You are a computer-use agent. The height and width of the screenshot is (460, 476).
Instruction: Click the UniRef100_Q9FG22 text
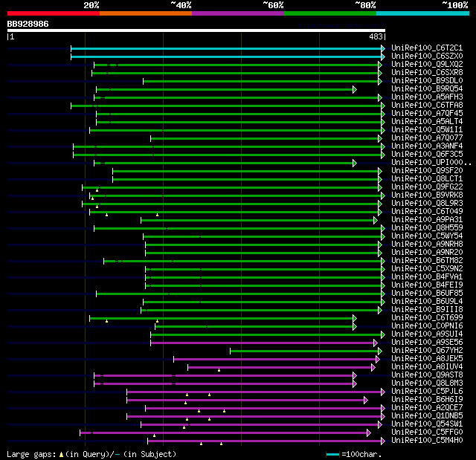pos(427,187)
